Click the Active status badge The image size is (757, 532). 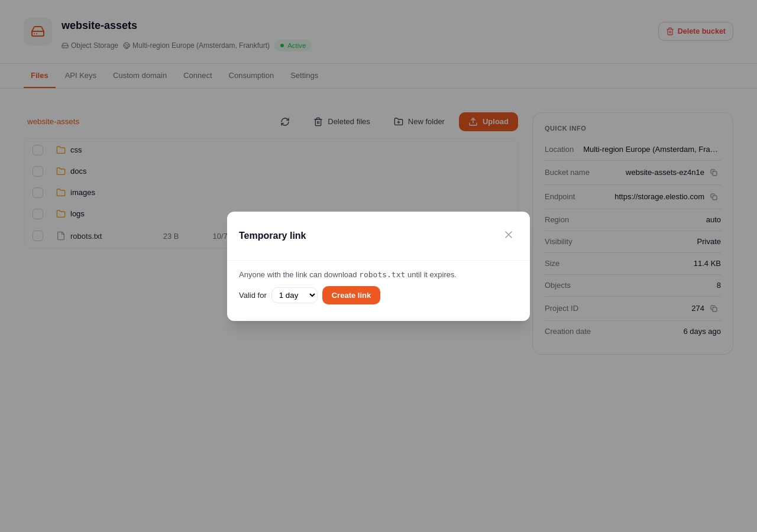(x=293, y=46)
